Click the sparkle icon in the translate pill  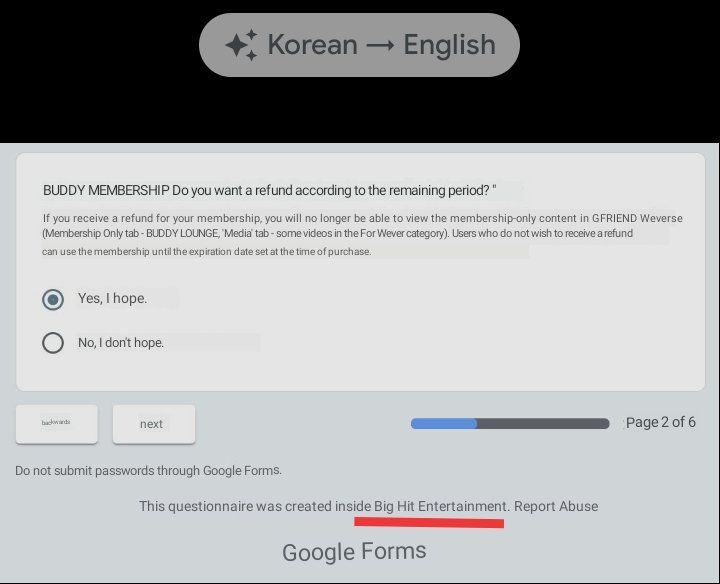[241, 45]
